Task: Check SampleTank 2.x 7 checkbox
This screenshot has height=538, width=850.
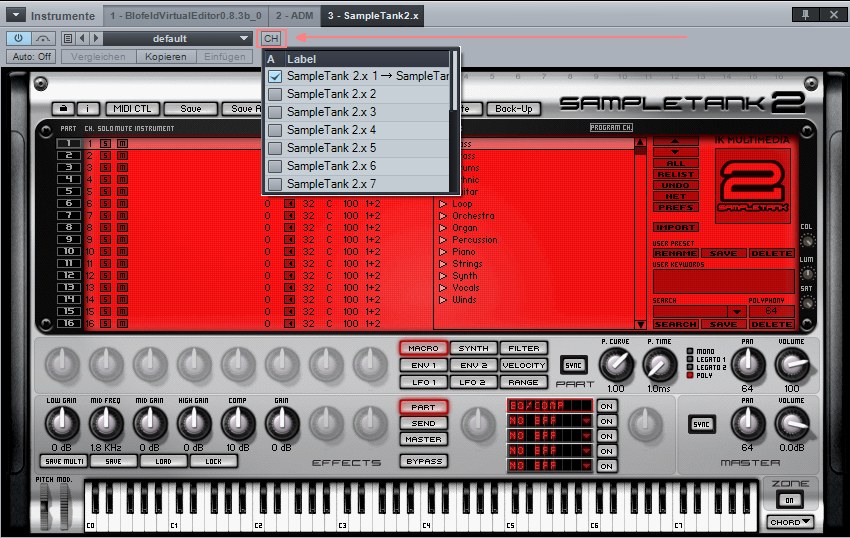Action: pyautogui.click(x=275, y=184)
